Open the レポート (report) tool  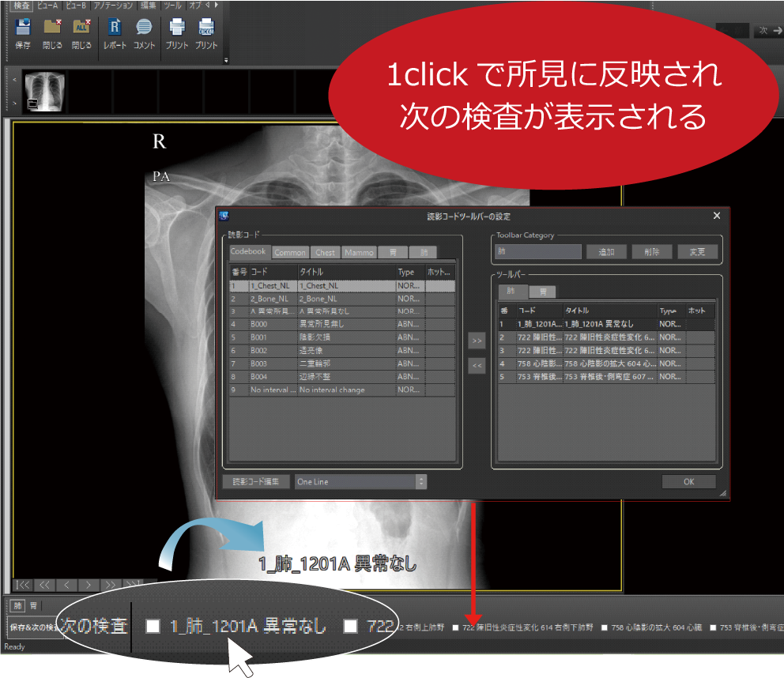point(115,28)
